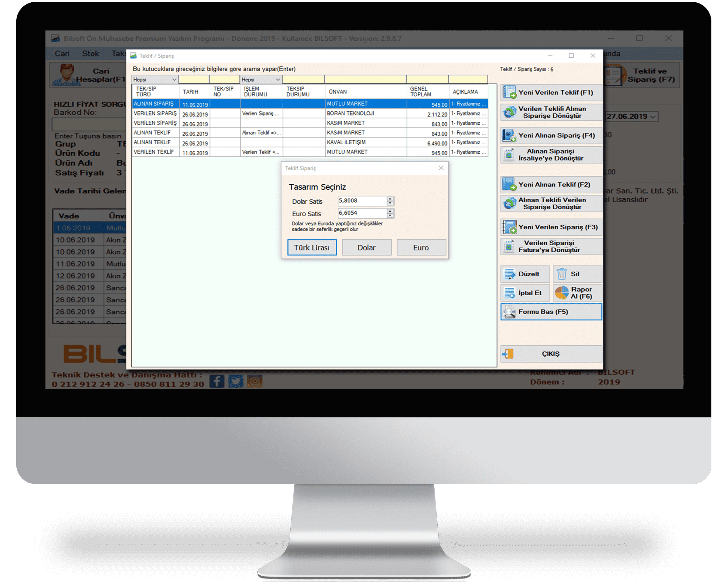Screen dimensions: 728x582
Task: Select VERİLEN TEKLİF MUTLU MARKET row
Action: tap(310, 152)
